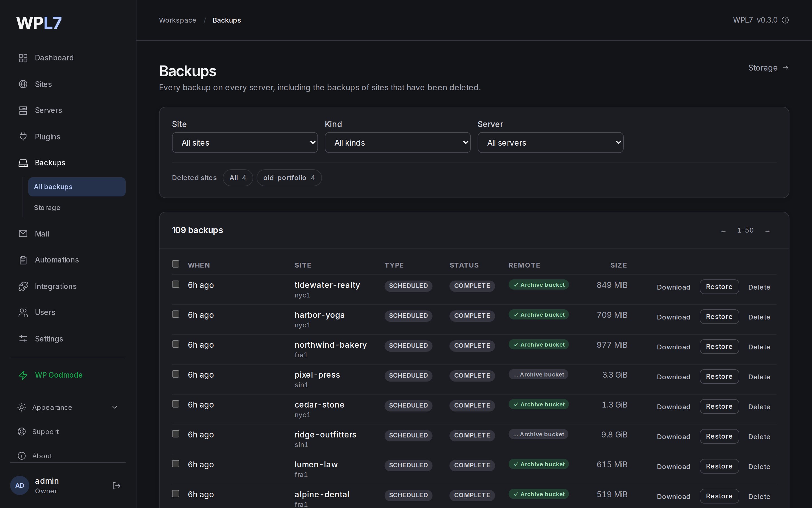The image size is (812, 508).
Task: Click the Workspace breadcrumb
Action: tap(178, 20)
